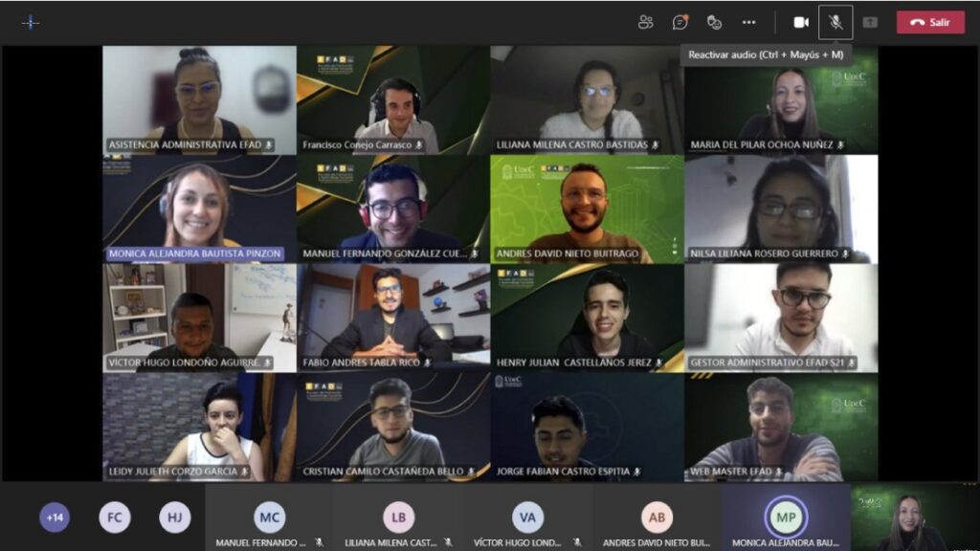
Task: Click the self-view video thumbnail at bottom right
Action: point(914,518)
